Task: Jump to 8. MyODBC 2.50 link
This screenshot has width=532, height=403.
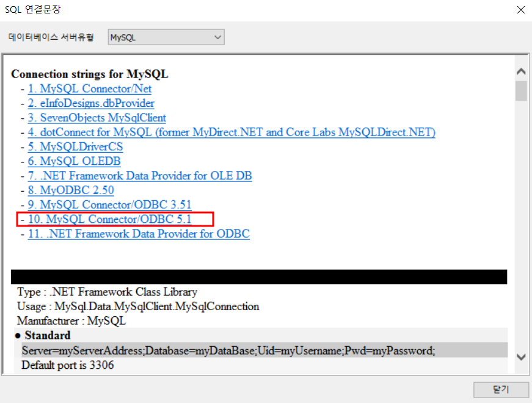Action: click(x=71, y=190)
